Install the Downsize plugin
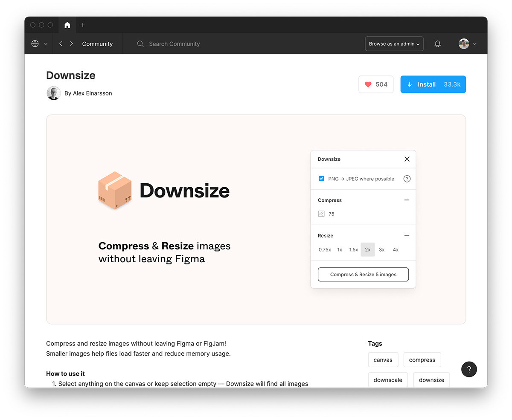This screenshot has width=512, height=420. coord(433,84)
